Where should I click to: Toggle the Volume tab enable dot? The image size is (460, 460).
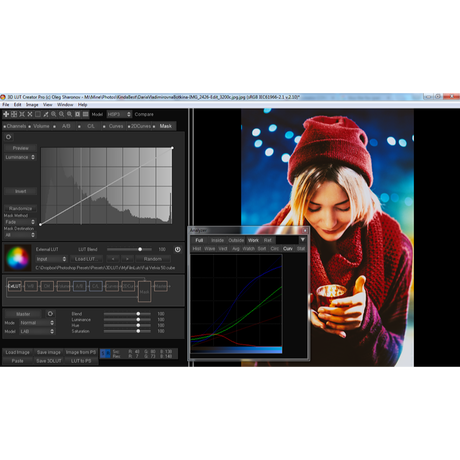tap(30, 127)
